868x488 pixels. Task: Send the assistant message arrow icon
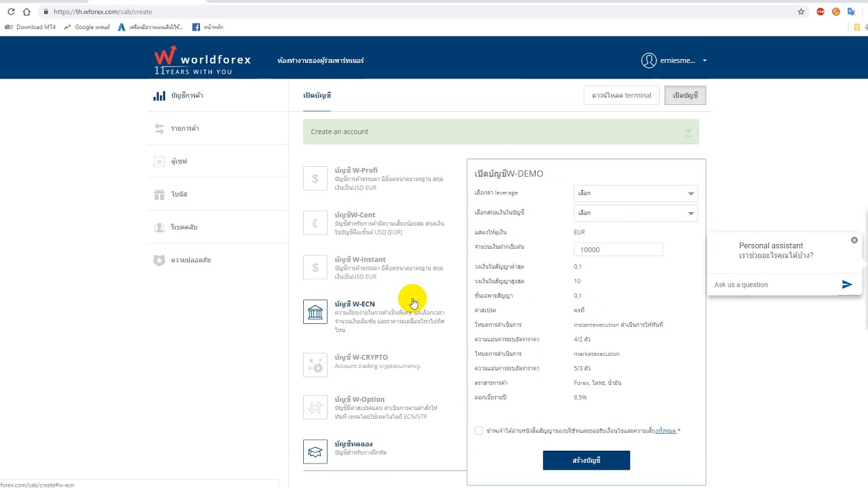(x=847, y=285)
